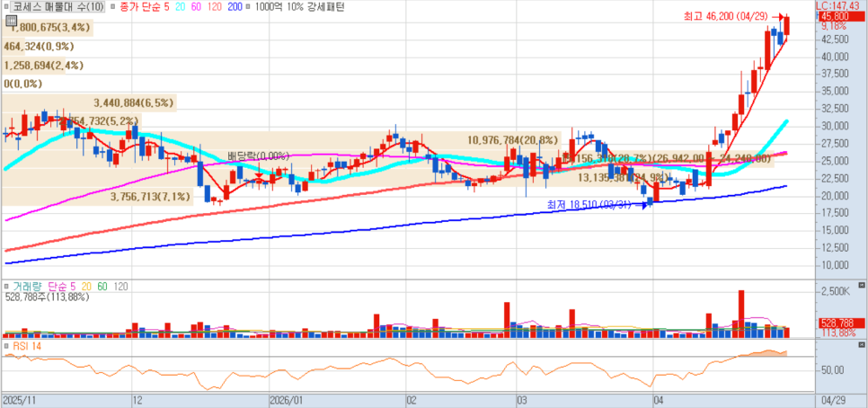Click the 04 month label on the time axis
The width and height of the screenshot is (868, 408).
point(659,400)
